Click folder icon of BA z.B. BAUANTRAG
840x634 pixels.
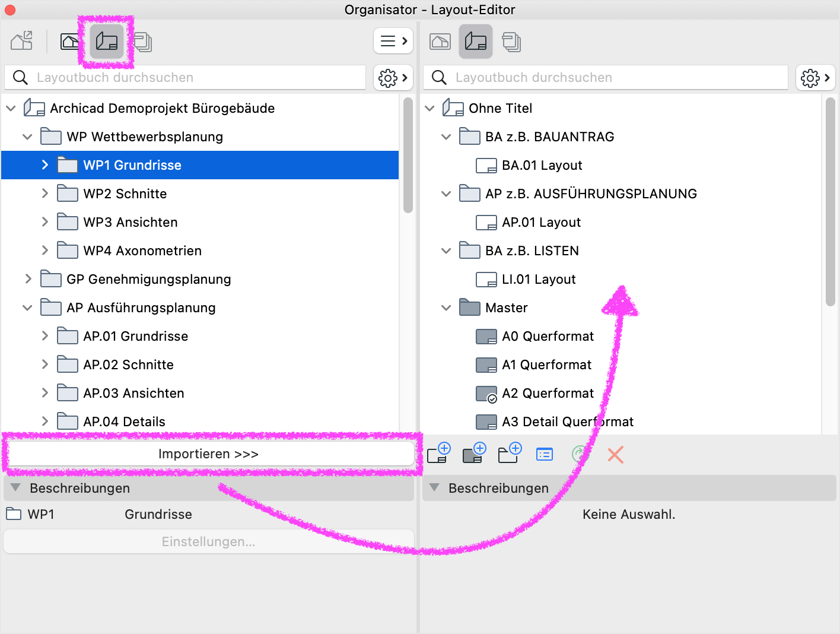tap(470, 137)
